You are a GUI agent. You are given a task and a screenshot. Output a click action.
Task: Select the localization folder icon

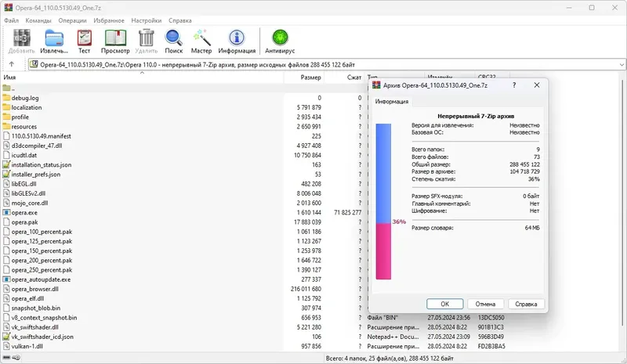(x=6, y=107)
